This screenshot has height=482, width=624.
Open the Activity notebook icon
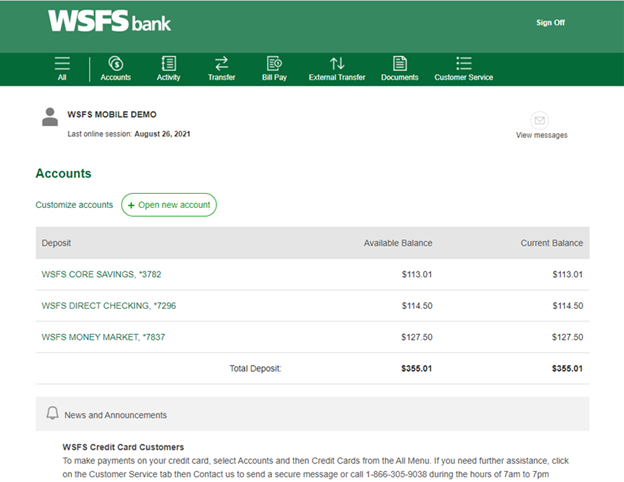(x=168, y=63)
